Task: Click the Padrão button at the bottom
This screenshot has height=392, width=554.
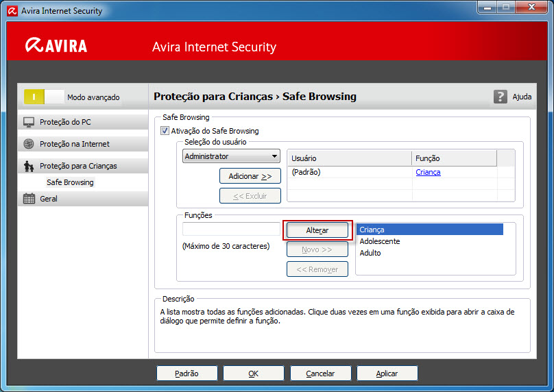Action: [187, 373]
